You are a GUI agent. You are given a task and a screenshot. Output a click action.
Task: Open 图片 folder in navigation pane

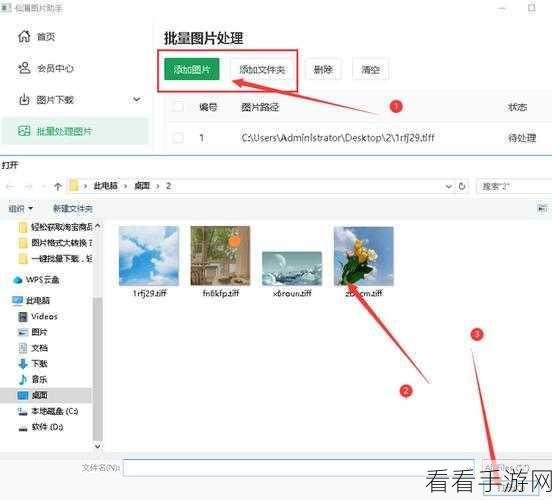(32, 332)
